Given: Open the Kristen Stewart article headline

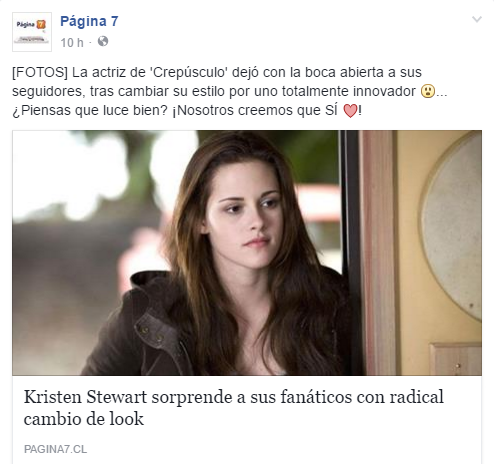Looking at the screenshot, I should pyautogui.click(x=234, y=408).
